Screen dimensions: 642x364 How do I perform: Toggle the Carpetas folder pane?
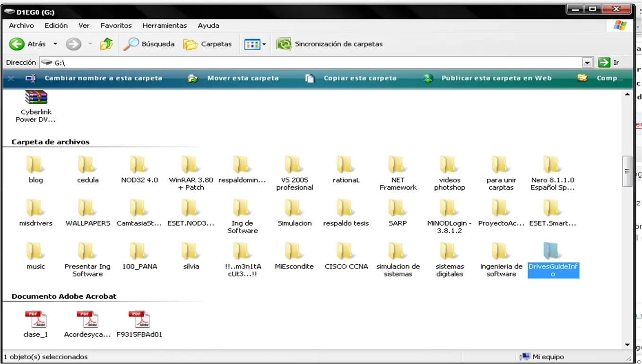(x=208, y=44)
